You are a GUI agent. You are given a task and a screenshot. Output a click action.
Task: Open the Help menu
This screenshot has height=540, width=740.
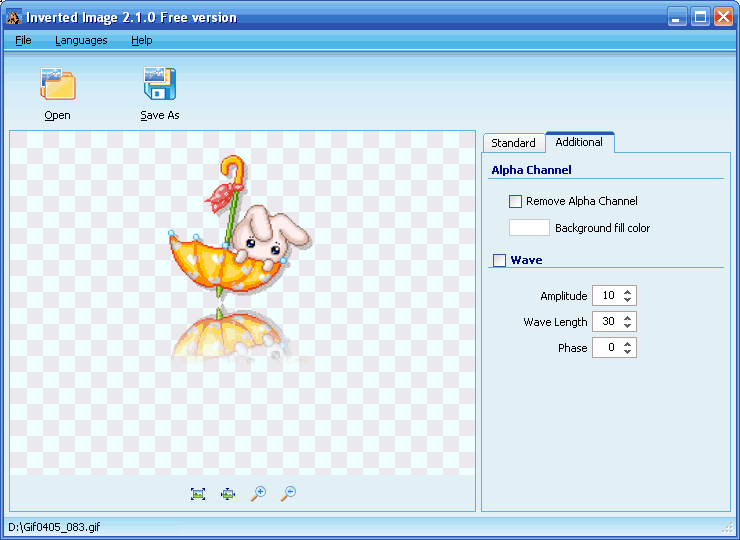[x=142, y=40]
